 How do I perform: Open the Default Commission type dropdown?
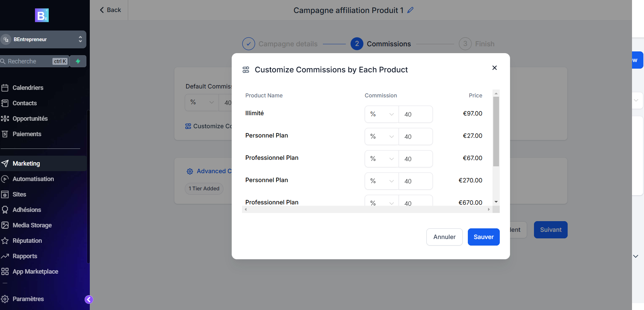[x=202, y=103]
